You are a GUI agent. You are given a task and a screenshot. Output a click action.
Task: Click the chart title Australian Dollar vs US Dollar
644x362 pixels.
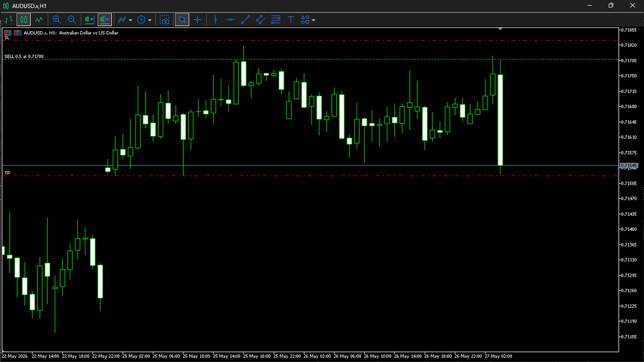pos(88,33)
